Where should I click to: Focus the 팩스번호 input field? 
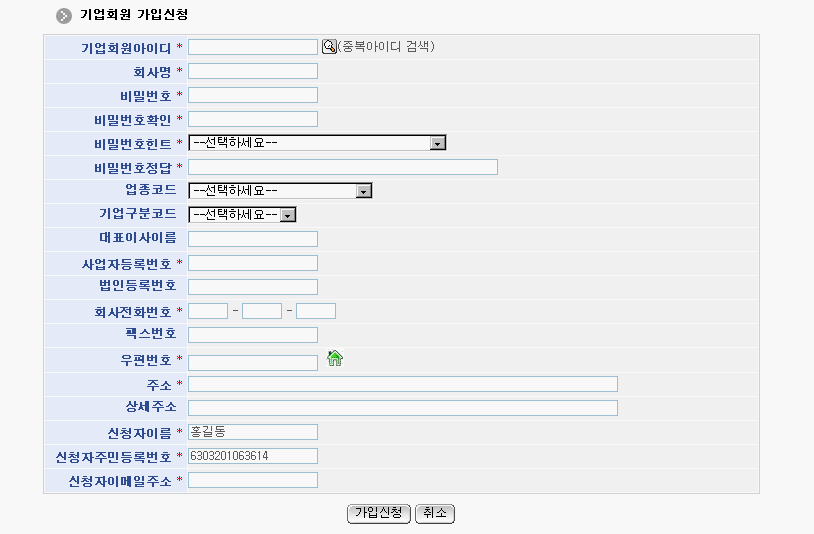pyautogui.click(x=253, y=335)
